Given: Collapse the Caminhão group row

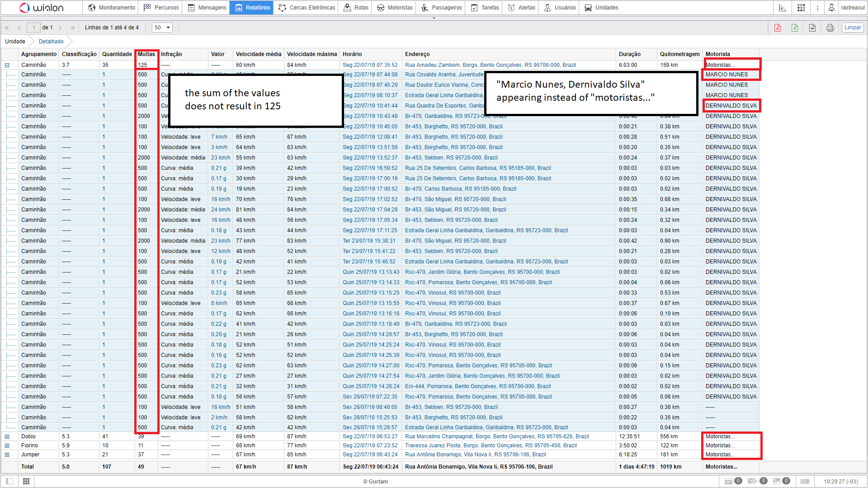Looking at the screenshot, I should (x=7, y=65).
